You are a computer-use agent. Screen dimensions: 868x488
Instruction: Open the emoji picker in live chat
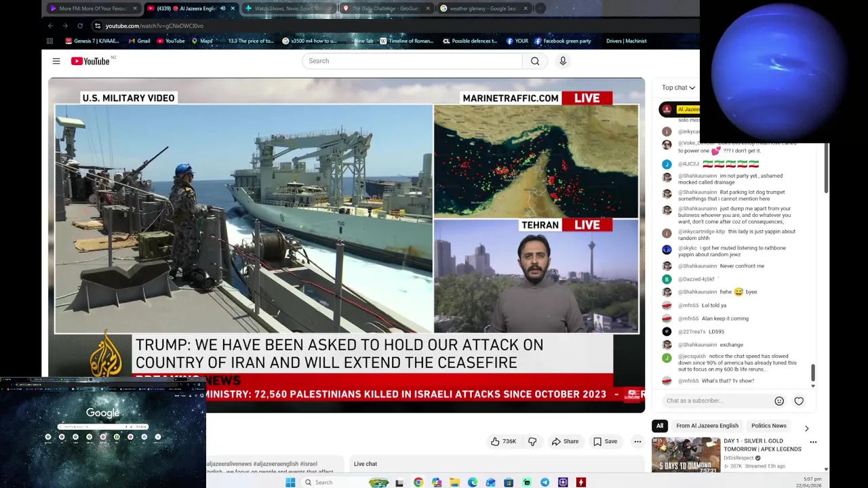(779, 401)
